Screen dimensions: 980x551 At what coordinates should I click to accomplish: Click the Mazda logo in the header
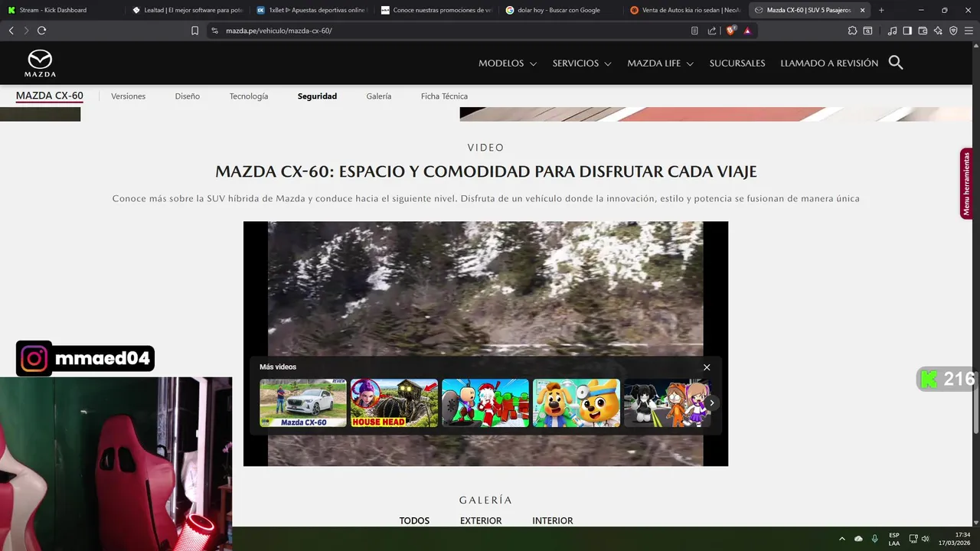coord(40,63)
